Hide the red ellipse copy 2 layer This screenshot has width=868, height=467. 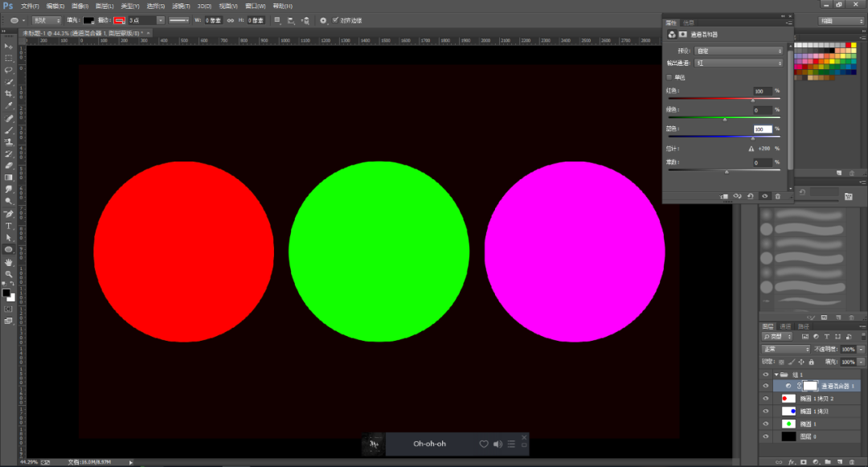[x=766, y=399]
